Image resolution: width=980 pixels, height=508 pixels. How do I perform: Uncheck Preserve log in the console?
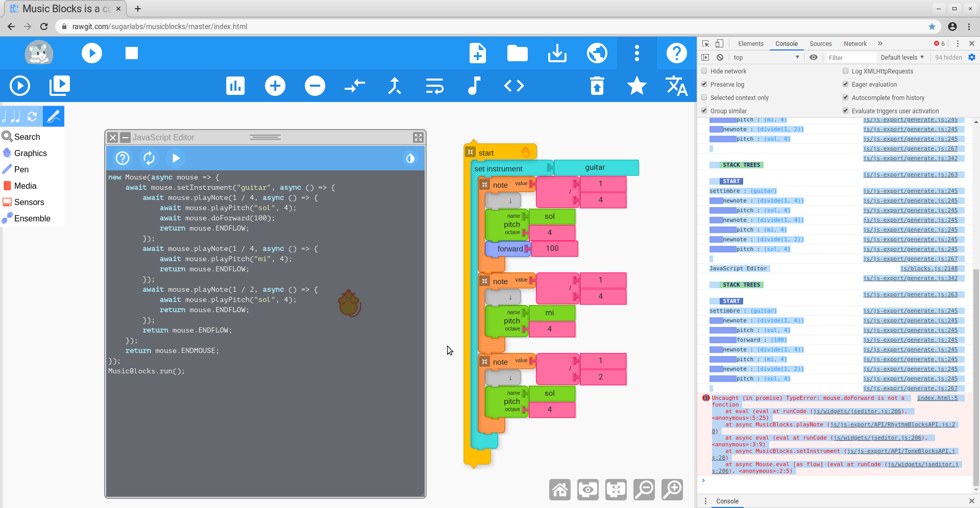point(704,84)
